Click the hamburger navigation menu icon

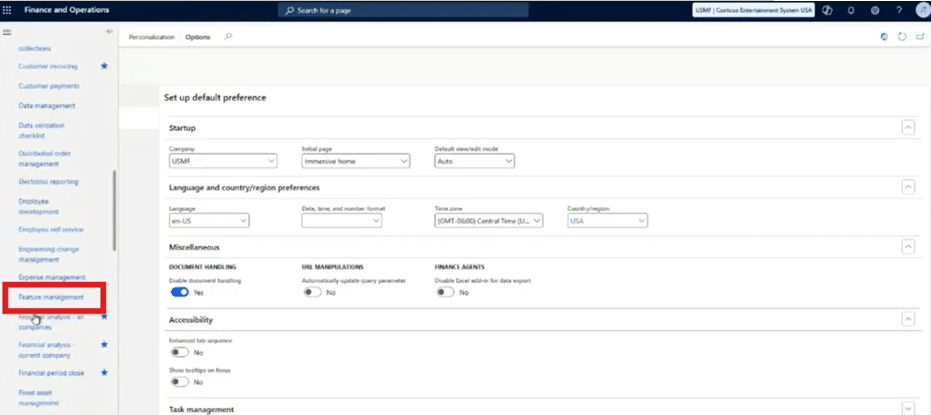pos(8,32)
